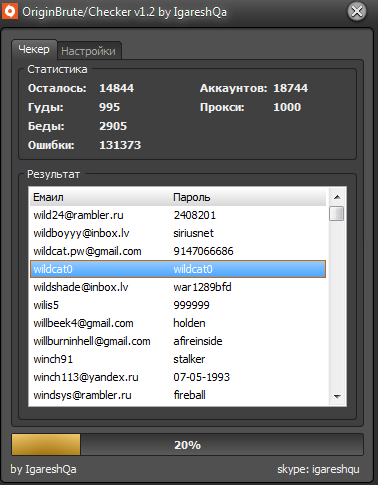Click the 20% progress bar

click(187, 445)
